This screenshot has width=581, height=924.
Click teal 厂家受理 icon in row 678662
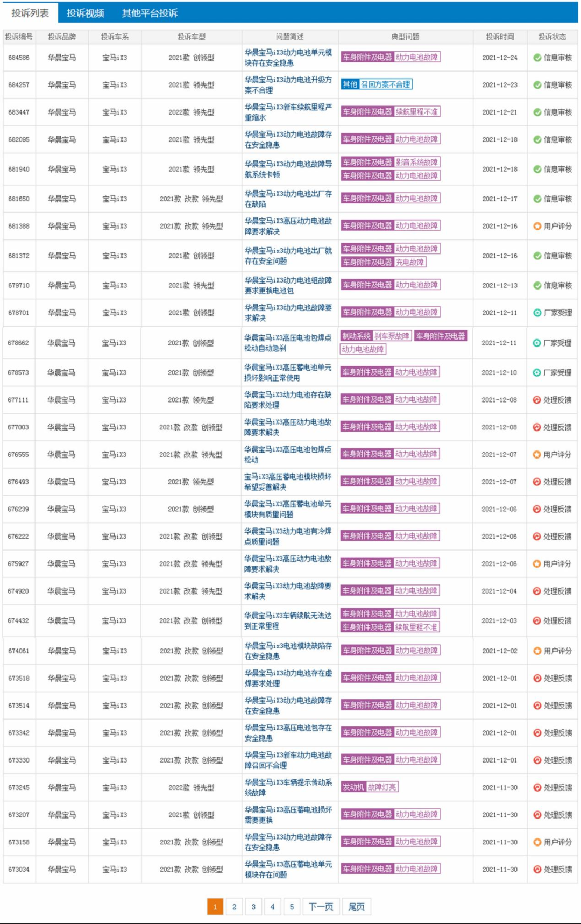[537, 343]
